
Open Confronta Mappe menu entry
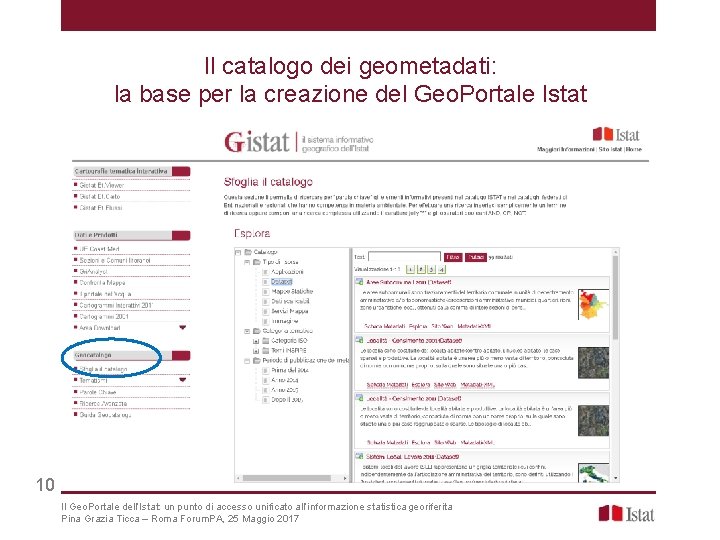point(102,283)
